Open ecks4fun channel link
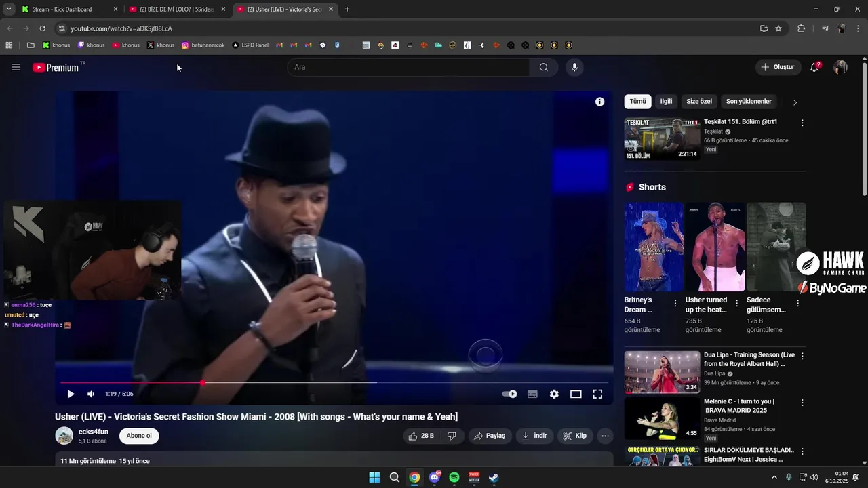Viewport: 868px width, 488px height. tap(93, 432)
